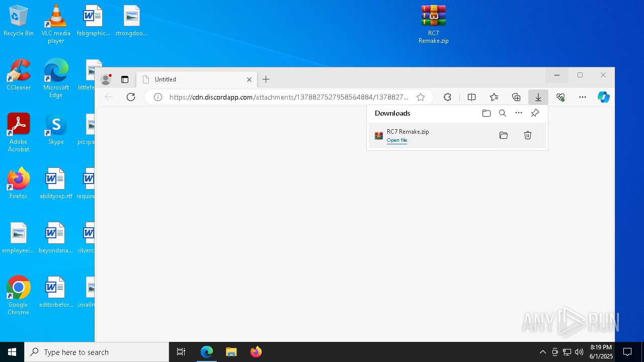The image size is (644, 362).
Task: Open Firefox from the taskbar
Action: [x=256, y=352]
